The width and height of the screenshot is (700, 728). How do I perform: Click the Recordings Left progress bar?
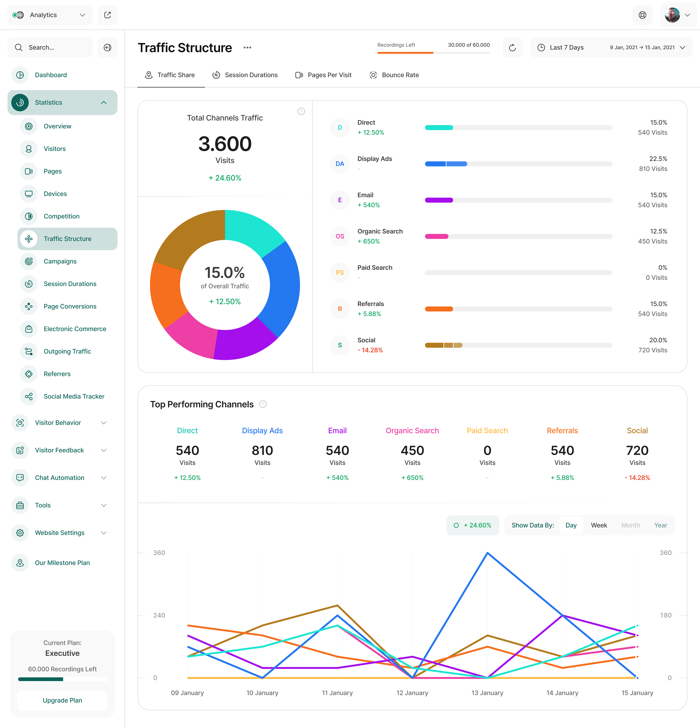coord(434,53)
